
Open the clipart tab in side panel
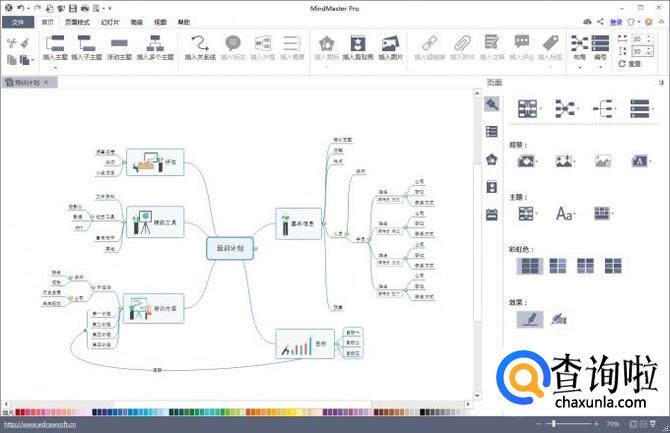click(x=491, y=187)
